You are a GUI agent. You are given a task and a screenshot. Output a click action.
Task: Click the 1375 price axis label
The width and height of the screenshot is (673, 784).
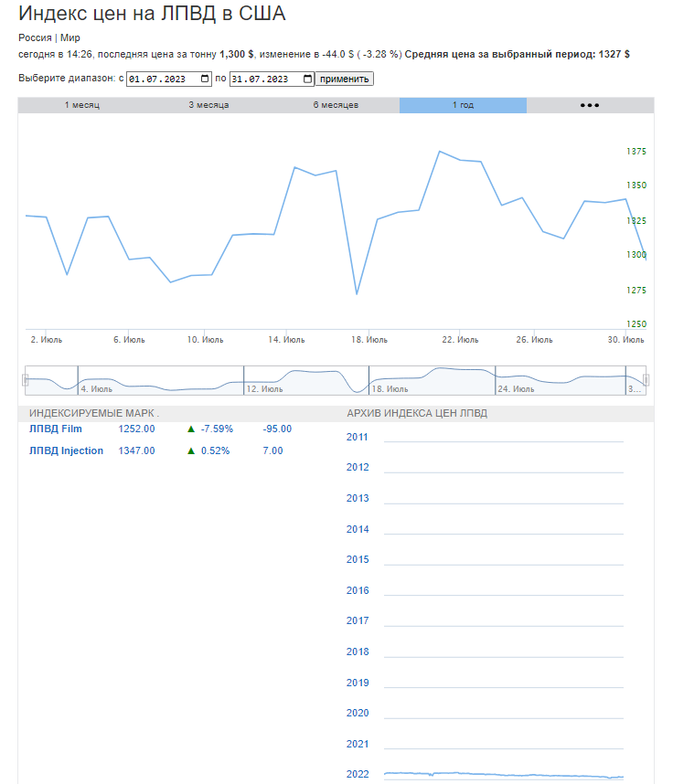pyautogui.click(x=636, y=152)
